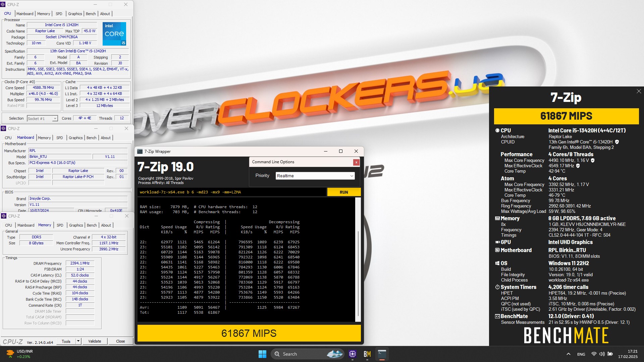Image resolution: width=644 pixels, height=362 pixels.
Task: Click the DRAM Frequency 2394.1 MHz value
Action: [x=80, y=263]
